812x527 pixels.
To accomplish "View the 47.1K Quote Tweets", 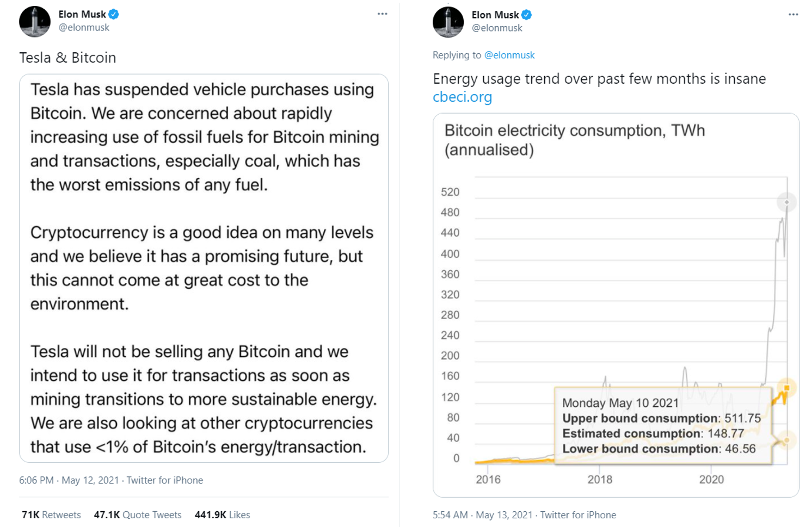I will click(x=138, y=515).
